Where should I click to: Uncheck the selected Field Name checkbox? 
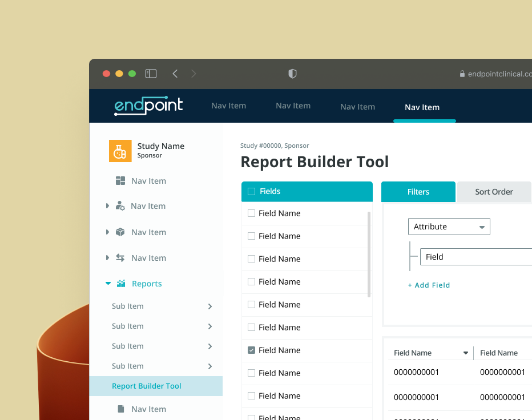[251, 350]
